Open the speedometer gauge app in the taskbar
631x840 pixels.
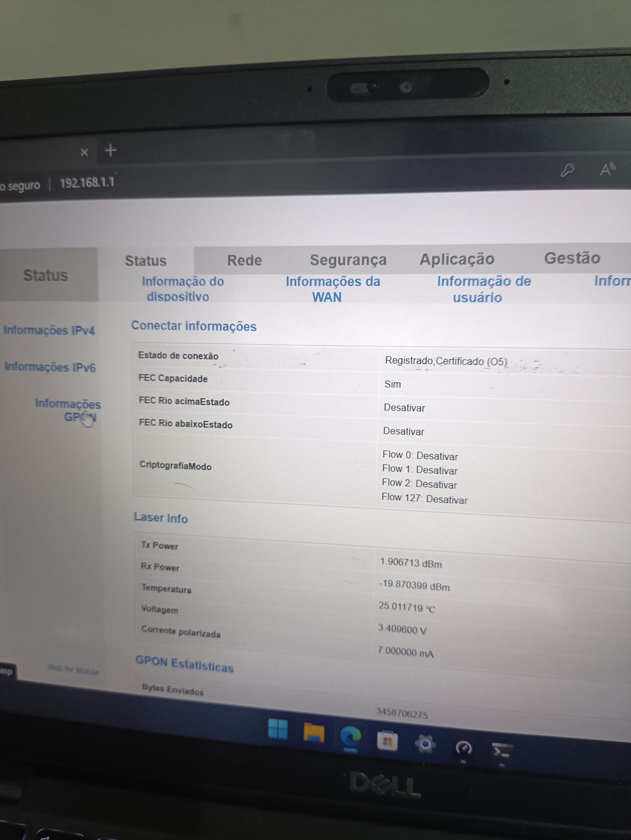(x=463, y=748)
